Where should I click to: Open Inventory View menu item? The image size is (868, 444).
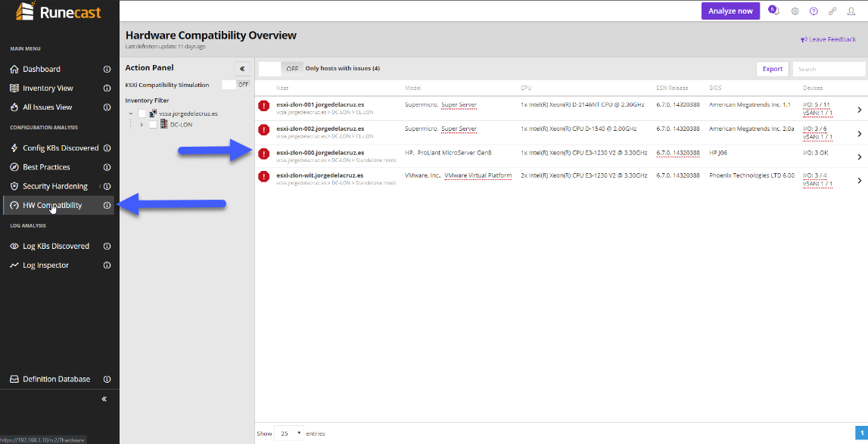click(x=48, y=88)
